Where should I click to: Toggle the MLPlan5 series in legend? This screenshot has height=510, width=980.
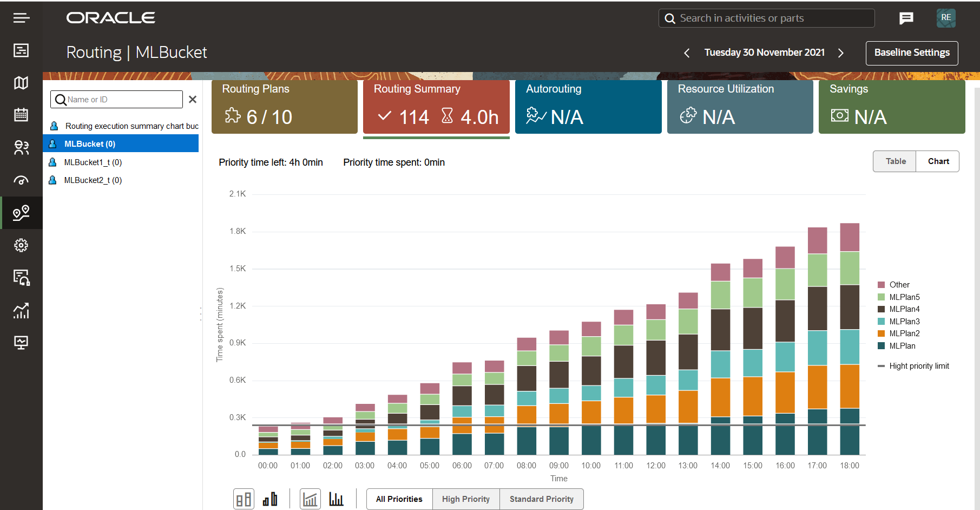pos(898,297)
